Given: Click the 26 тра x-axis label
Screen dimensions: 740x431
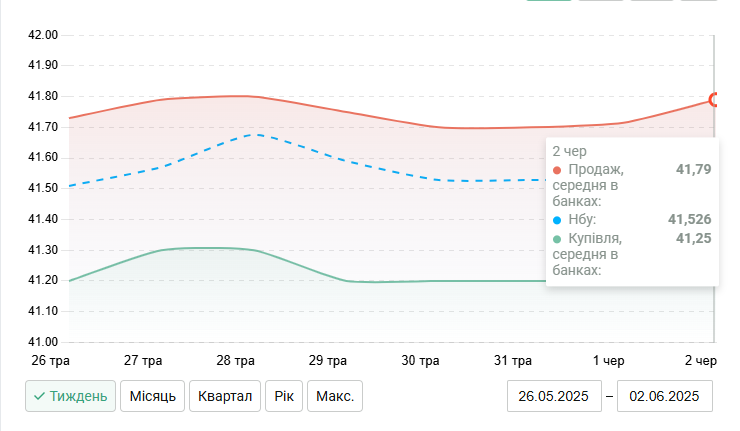Looking at the screenshot, I should [x=50, y=360].
